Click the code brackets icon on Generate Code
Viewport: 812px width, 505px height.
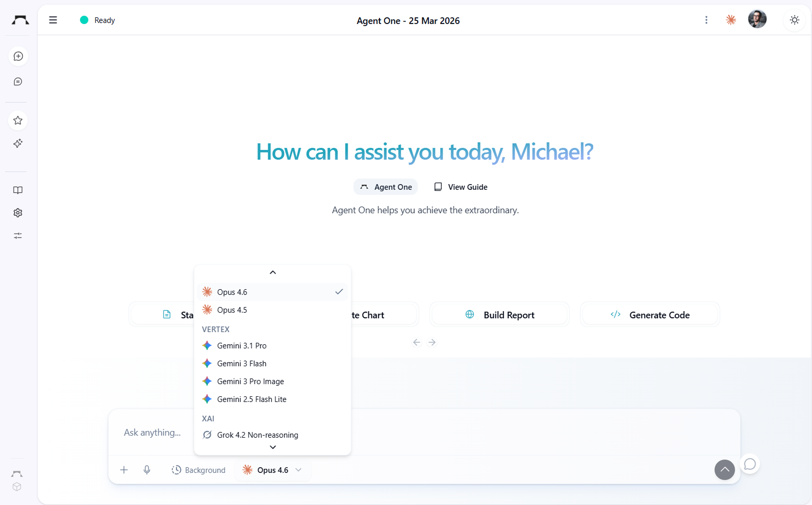pyautogui.click(x=616, y=314)
